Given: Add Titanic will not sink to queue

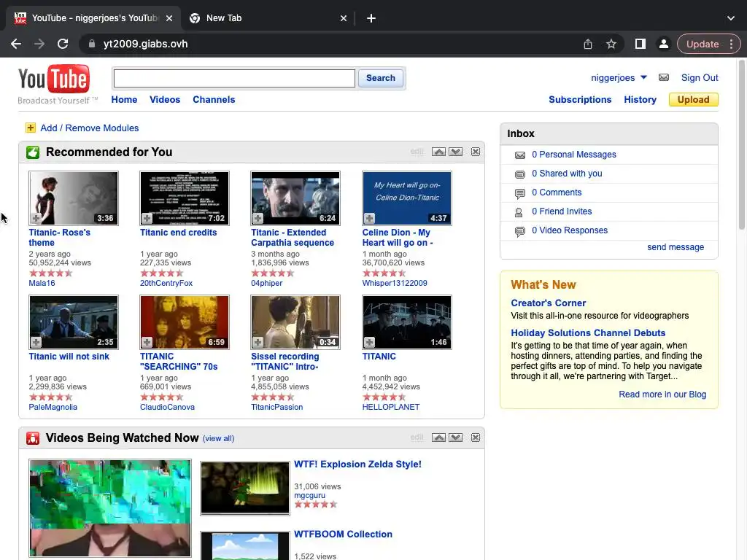Looking at the screenshot, I should point(36,342).
